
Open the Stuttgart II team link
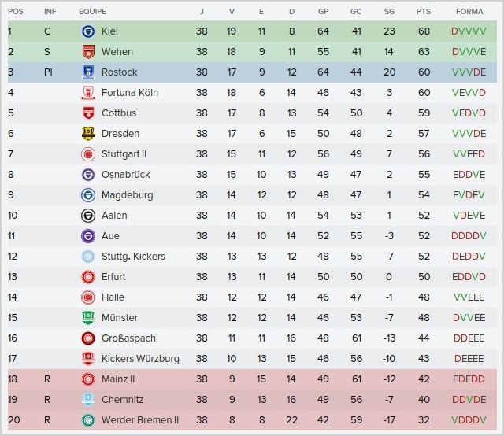coord(124,154)
